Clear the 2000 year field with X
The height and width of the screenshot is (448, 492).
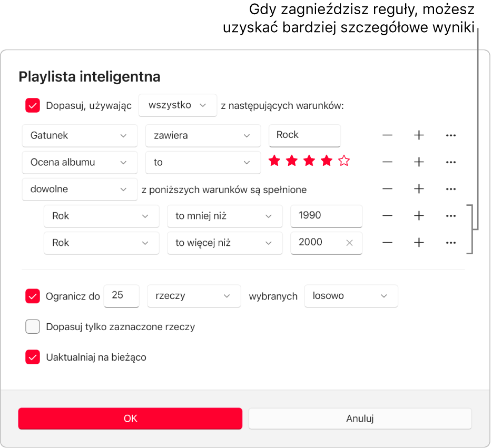pos(349,243)
